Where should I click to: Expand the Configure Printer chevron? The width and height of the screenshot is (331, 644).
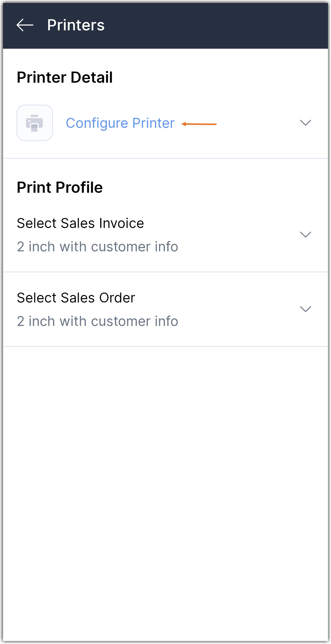pos(305,123)
